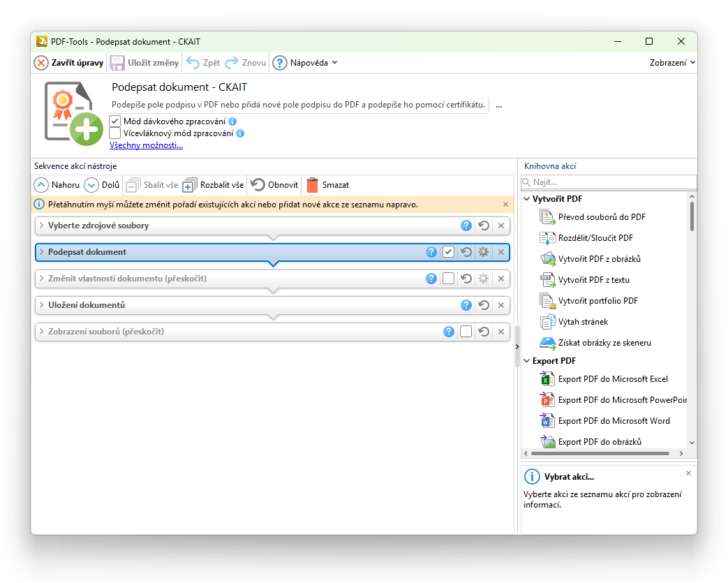This screenshot has width=728, height=583.
Task: Expand the Uložení dokumentů action
Action: (x=42, y=304)
